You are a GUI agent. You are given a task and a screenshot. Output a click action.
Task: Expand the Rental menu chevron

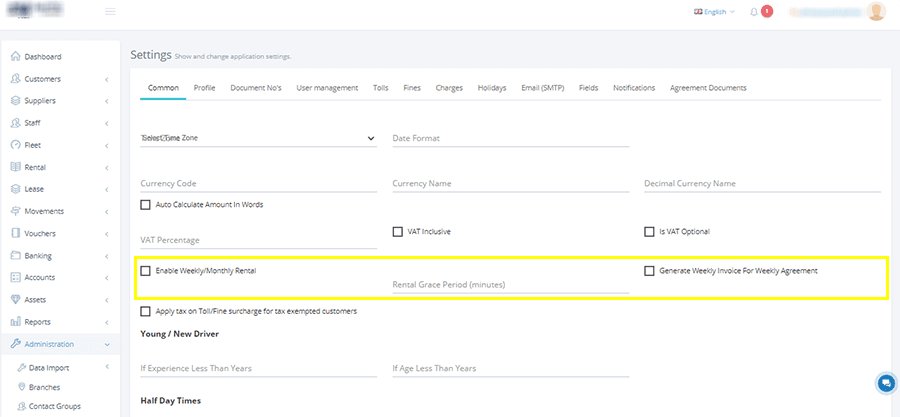tap(107, 168)
